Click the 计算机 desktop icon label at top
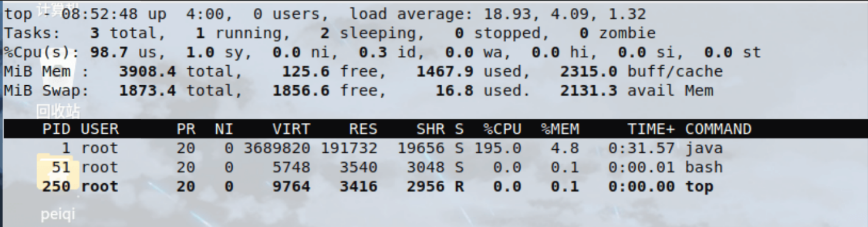Viewport: 868px width, 227px height. coord(58,8)
